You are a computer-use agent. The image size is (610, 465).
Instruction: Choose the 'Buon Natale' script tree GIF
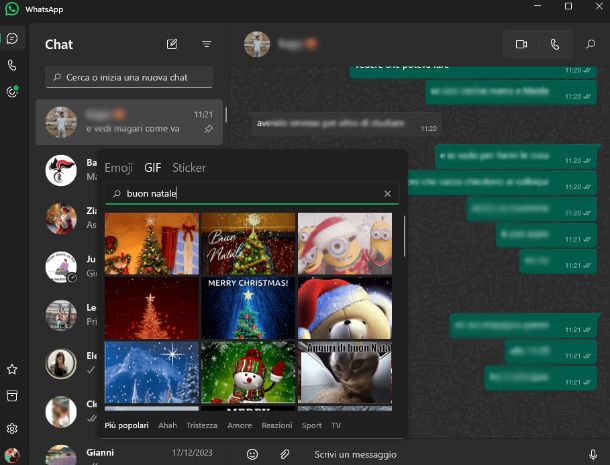point(248,244)
